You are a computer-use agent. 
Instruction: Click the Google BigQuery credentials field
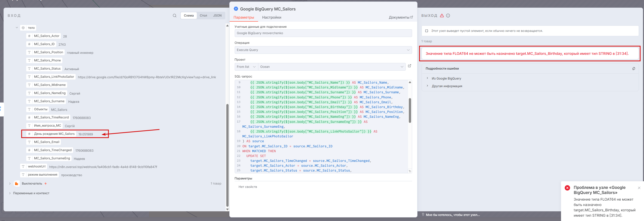point(323,33)
